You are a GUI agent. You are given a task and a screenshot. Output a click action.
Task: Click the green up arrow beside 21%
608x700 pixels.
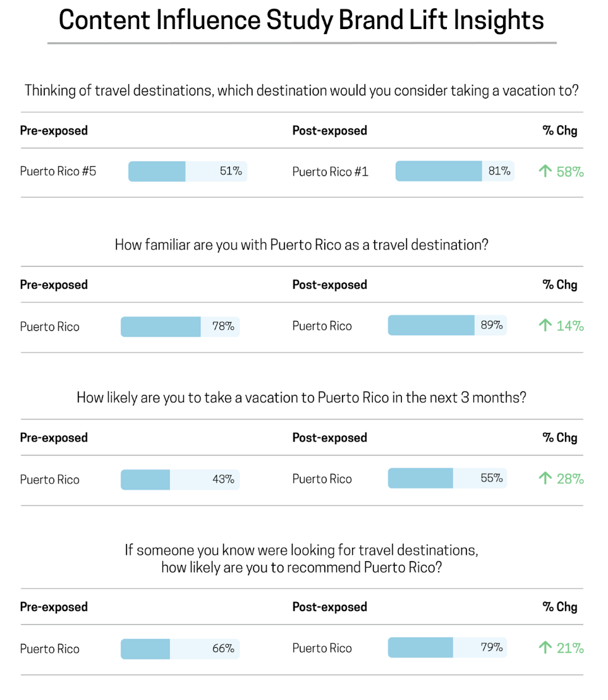[x=545, y=648]
